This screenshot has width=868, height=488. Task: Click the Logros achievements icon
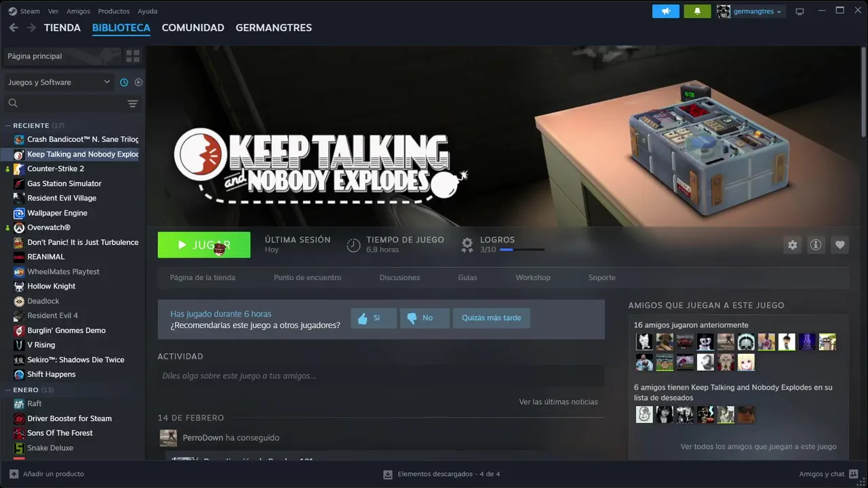(467, 245)
